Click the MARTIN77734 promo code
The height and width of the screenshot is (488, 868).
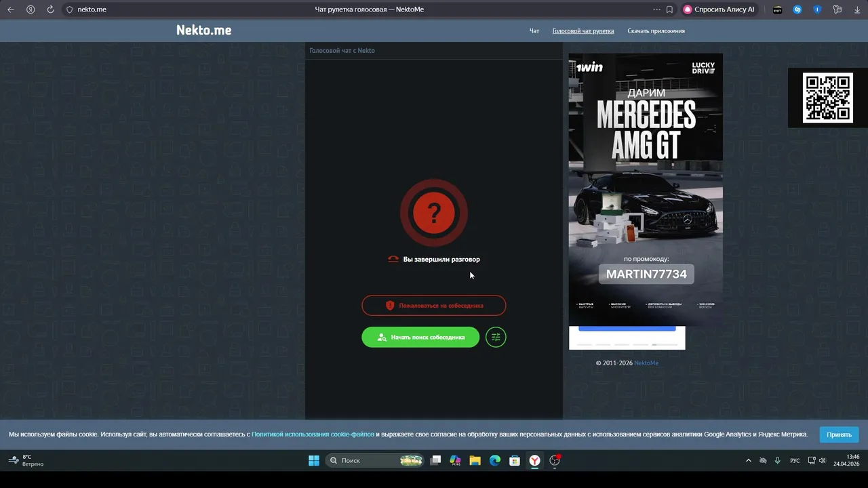(x=646, y=274)
